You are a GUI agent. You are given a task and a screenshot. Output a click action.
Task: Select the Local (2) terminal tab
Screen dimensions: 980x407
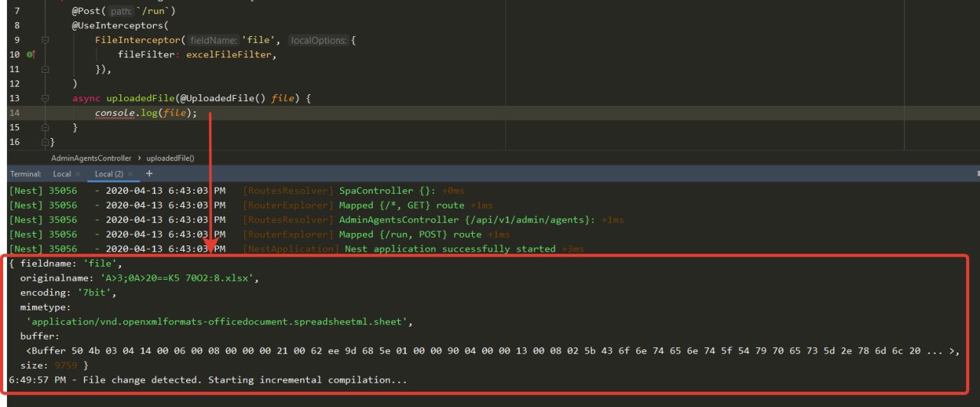(109, 174)
